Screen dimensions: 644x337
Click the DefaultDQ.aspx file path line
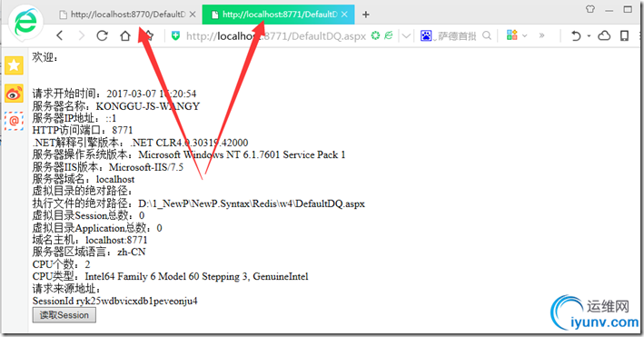click(198, 203)
